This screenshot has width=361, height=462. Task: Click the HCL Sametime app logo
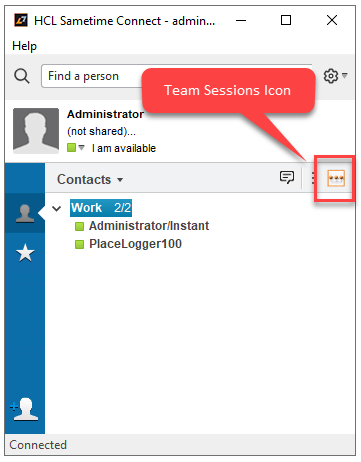21,21
